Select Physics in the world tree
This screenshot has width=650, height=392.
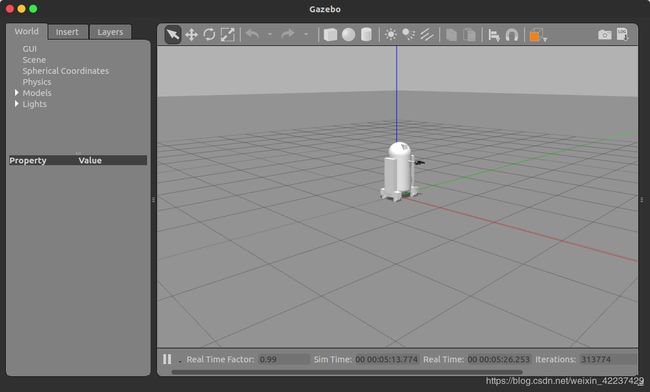pos(37,82)
